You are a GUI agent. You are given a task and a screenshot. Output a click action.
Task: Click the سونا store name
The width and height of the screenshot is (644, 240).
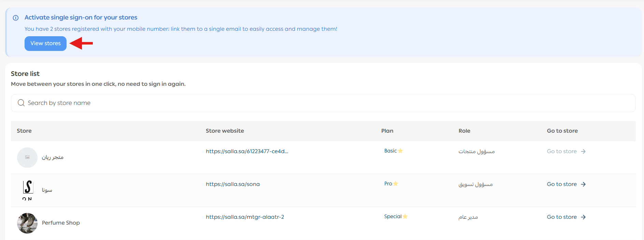tap(47, 190)
